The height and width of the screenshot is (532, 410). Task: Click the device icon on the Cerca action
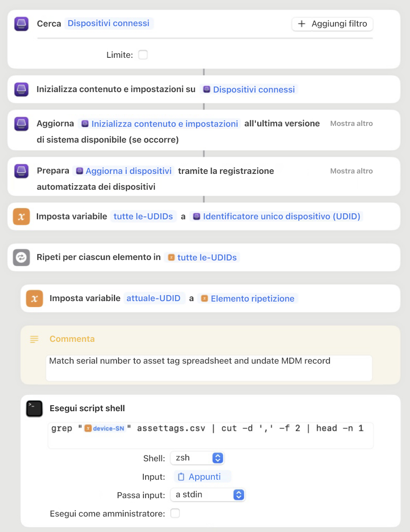(21, 24)
